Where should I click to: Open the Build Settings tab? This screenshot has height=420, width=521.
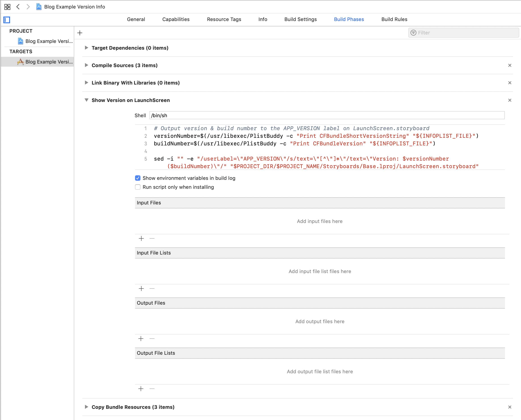tap(300, 19)
